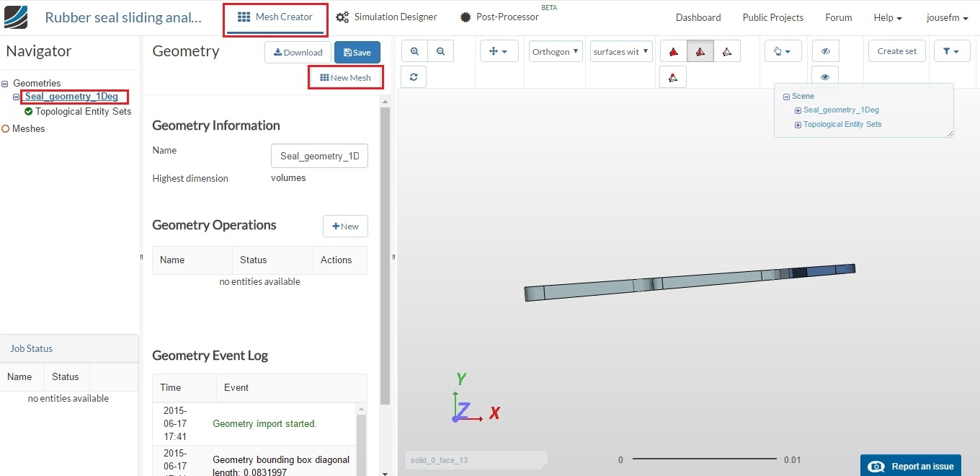Go to Public Projects
Viewport: 980px width, 476px height.
[x=773, y=17]
